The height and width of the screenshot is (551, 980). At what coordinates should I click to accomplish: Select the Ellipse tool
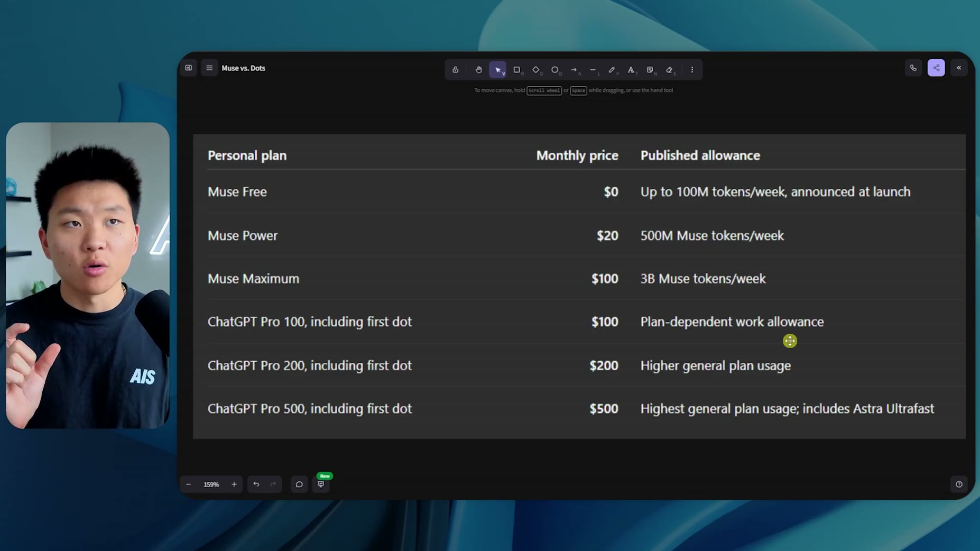coord(555,70)
